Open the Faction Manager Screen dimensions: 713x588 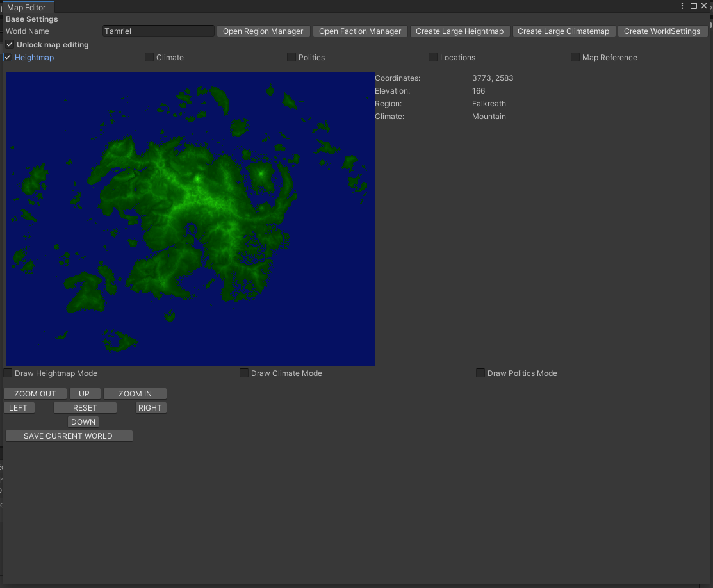coord(360,31)
